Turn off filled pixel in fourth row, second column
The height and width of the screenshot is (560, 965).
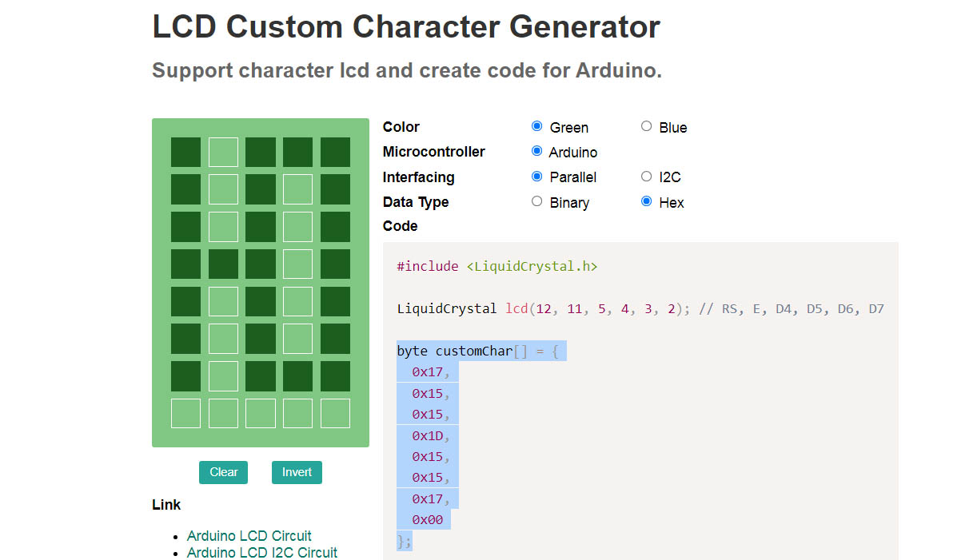[x=223, y=264]
